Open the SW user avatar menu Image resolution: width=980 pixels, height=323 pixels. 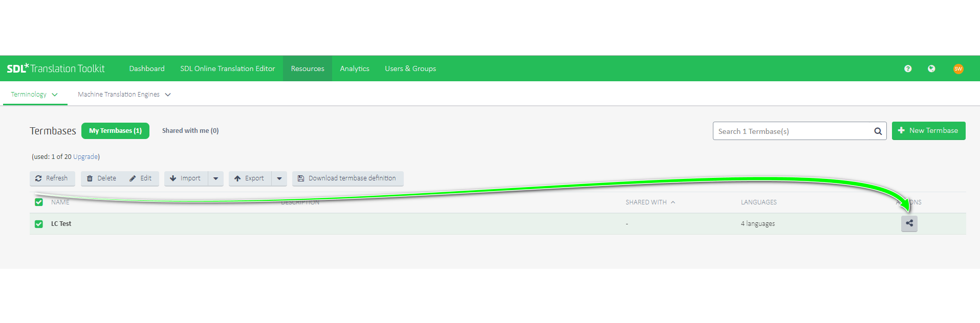pos(958,68)
